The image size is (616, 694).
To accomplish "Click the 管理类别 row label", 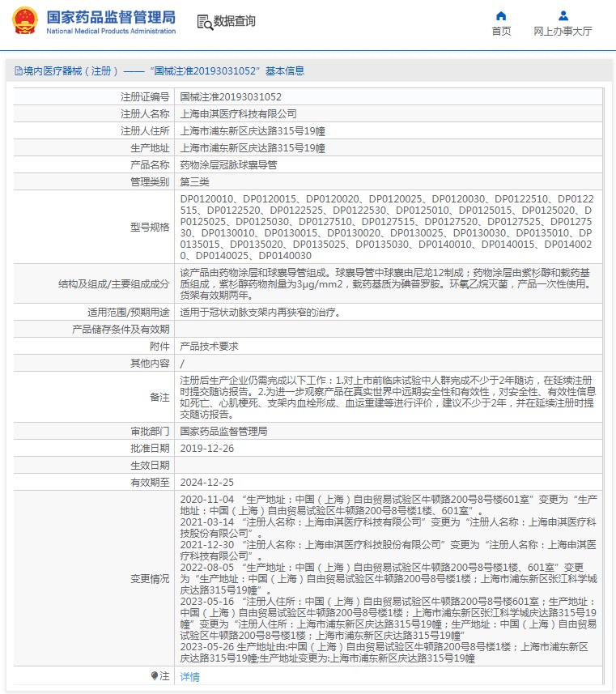I will tap(150, 182).
